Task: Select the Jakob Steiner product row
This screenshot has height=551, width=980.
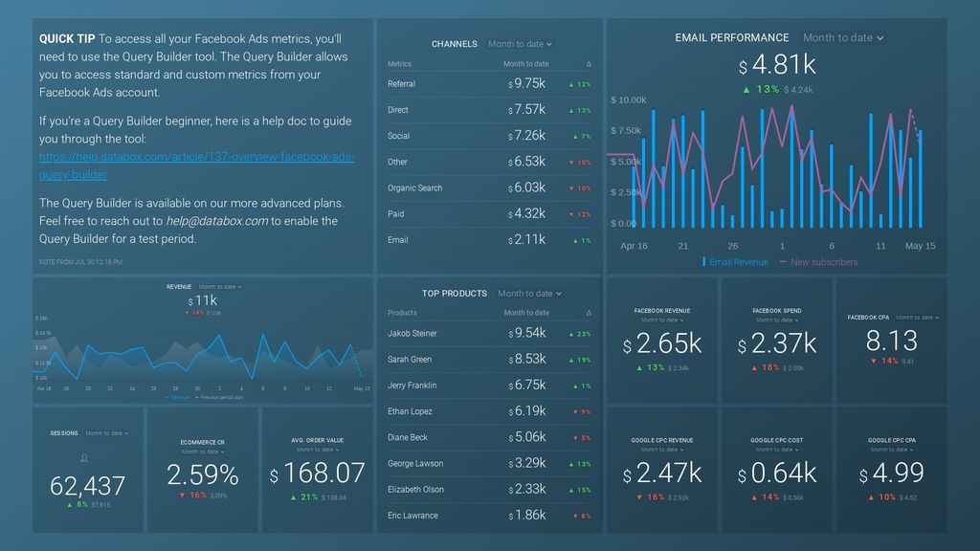Action: pyautogui.click(x=489, y=333)
